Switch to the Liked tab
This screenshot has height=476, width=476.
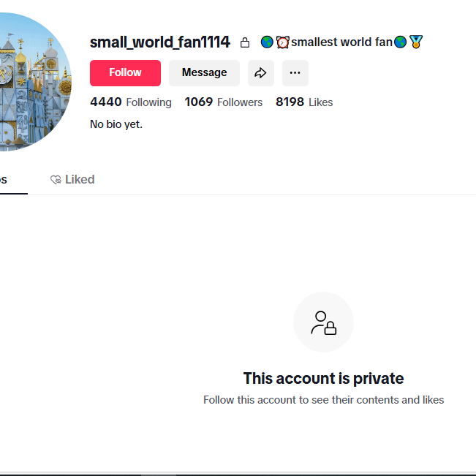click(x=72, y=179)
